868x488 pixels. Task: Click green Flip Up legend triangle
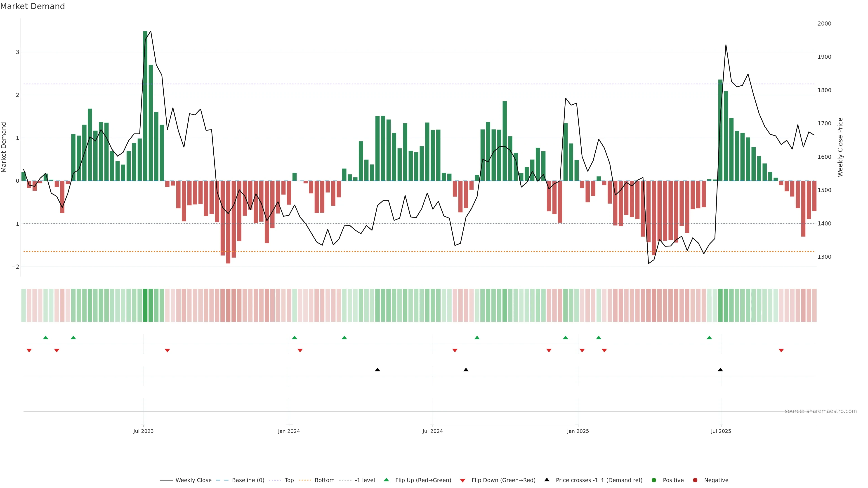point(387,480)
